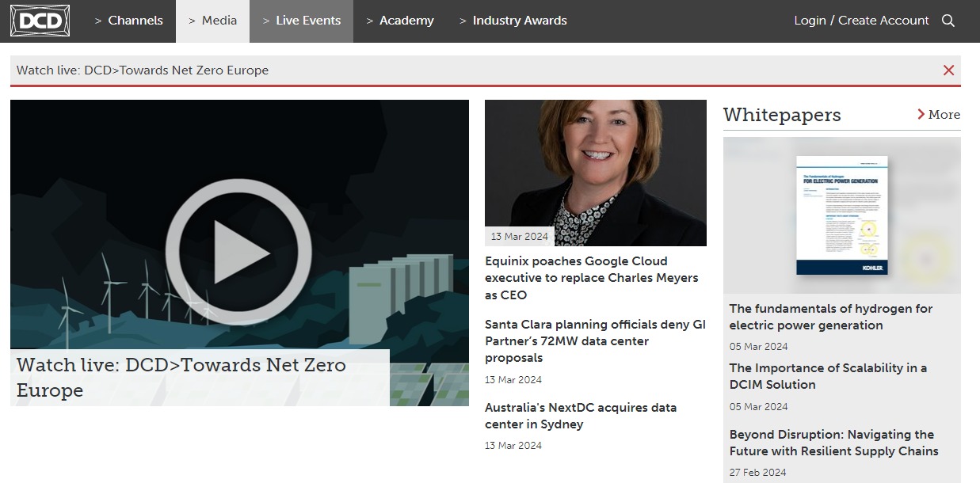Click the 27 Feb 2024 date text
This screenshot has height=483, width=980.
[758, 473]
